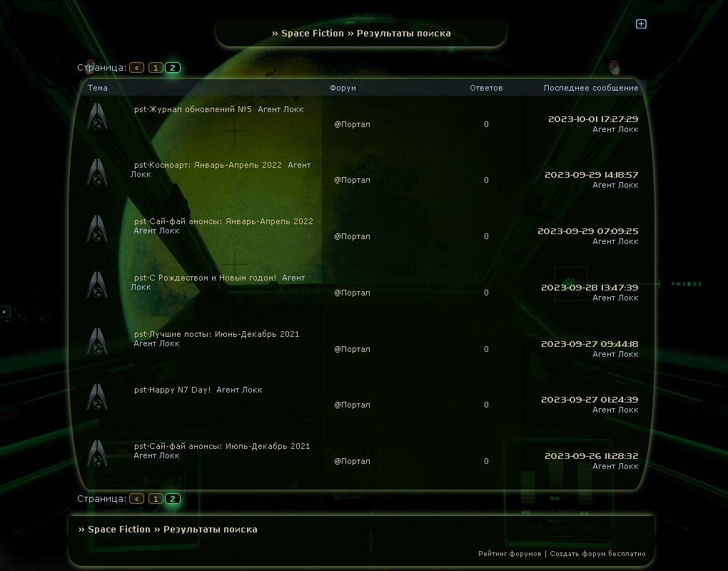728x571 pixels.
Task: Click the plus expand icon at top right
Action: point(641,24)
